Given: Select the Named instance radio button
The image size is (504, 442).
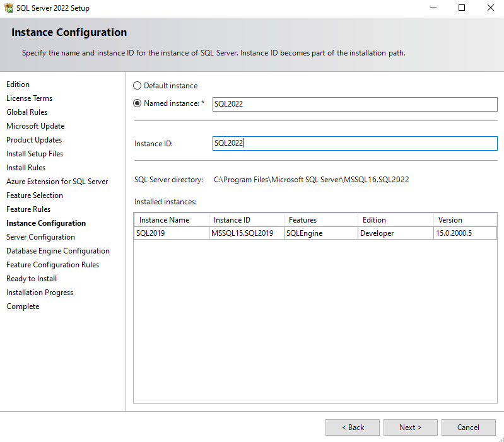Looking at the screenshot, I should [x=138, y=103].
